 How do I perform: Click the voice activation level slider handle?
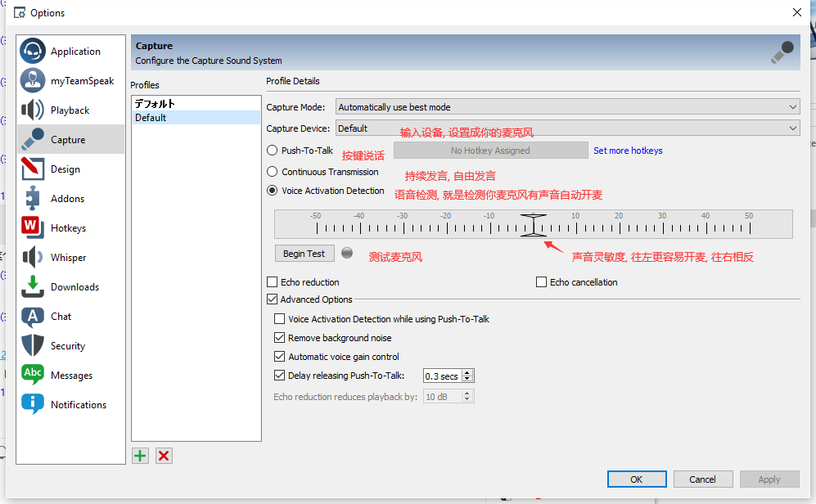click(x=534, y=225)
